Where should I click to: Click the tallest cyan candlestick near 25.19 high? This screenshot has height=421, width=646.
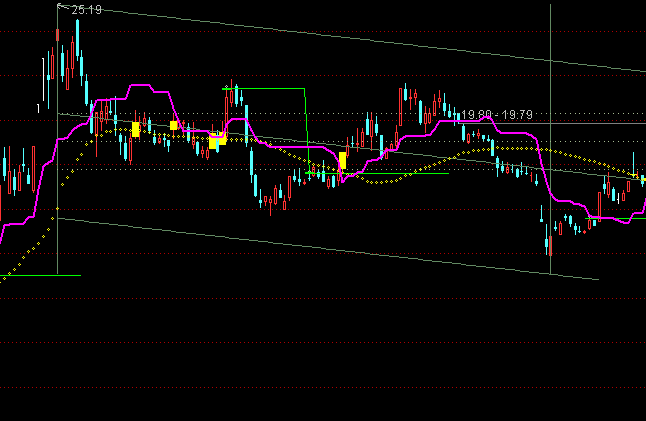coord(77,50)
